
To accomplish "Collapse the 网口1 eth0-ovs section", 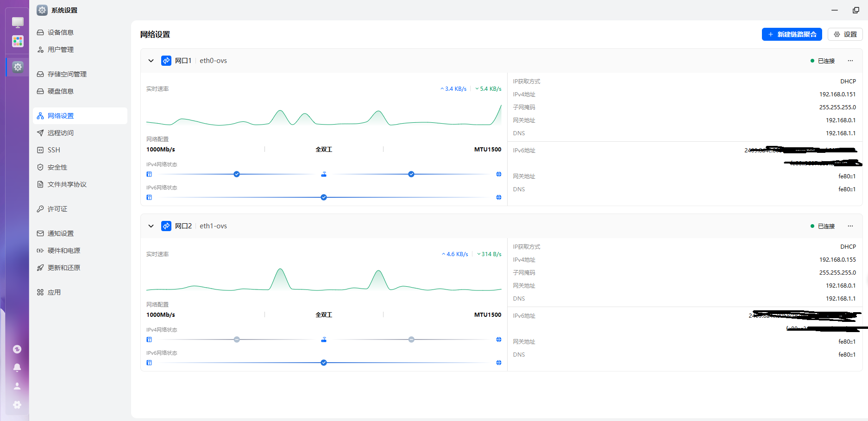I will point(151,61).
